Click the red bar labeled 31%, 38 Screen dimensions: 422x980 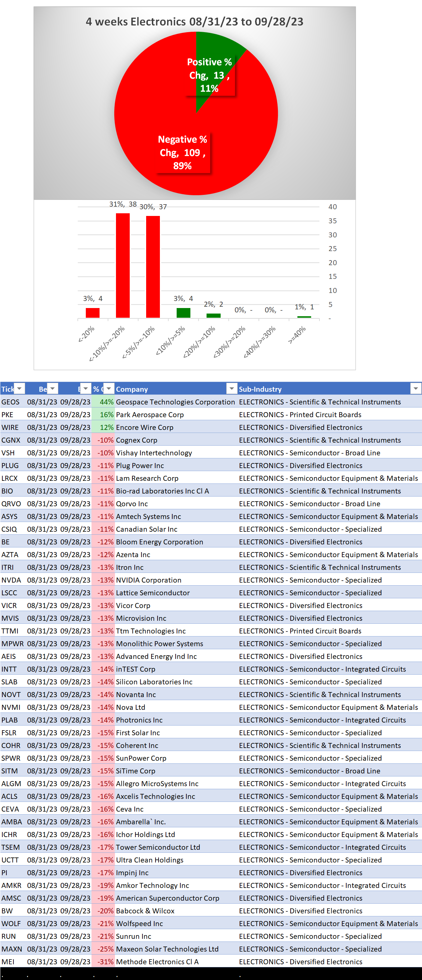click(x=123, y=265)
